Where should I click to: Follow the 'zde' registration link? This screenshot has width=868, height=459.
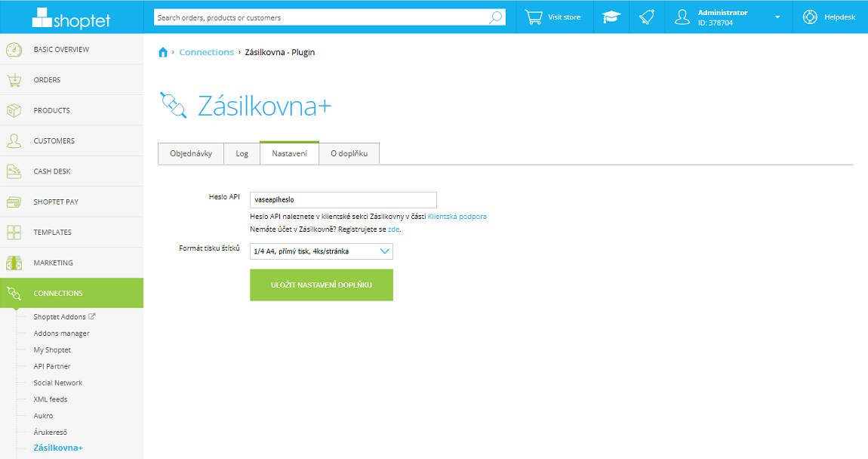[393, 229]
